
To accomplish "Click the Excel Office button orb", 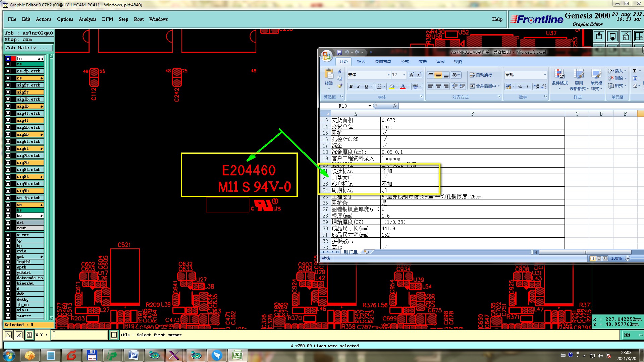I will click(x=326, y=56).
